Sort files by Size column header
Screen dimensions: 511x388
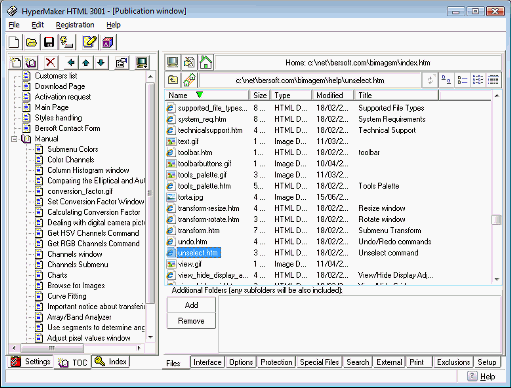260,95
